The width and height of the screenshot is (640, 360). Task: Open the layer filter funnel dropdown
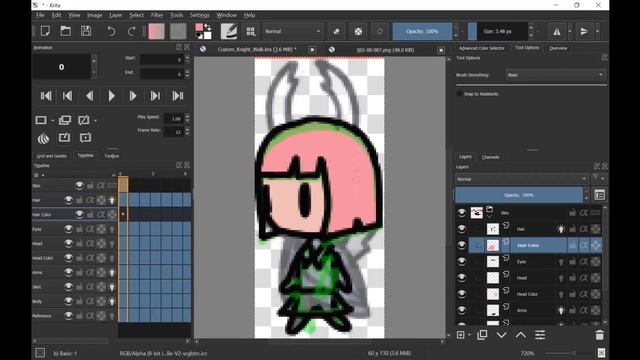click(598, 178)
